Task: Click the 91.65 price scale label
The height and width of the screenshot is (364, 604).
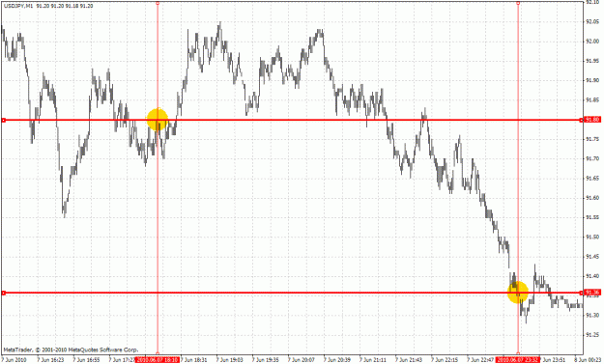Action: (x=592, y=179)
